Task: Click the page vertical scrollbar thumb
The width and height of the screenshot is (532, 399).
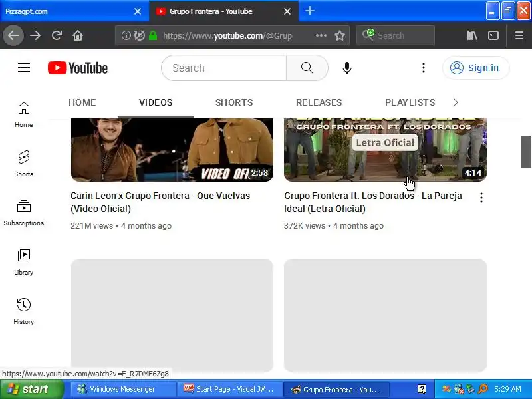Action: click(526, 152)
